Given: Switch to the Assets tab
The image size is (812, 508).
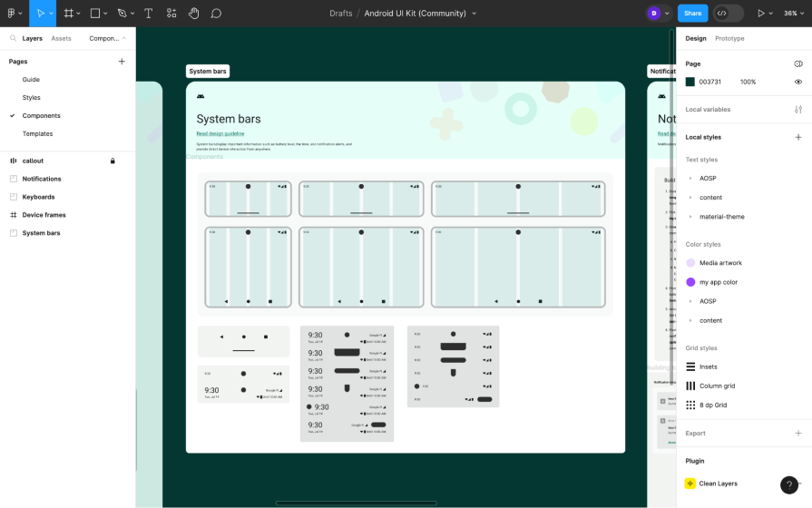Looking at the screenshot, I should [61, 38].
